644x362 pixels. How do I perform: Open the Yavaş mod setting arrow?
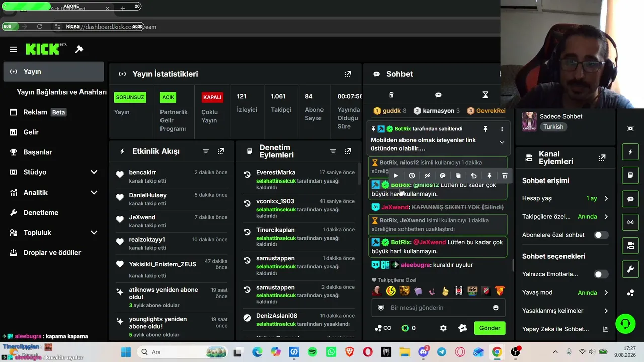(606, 293)
